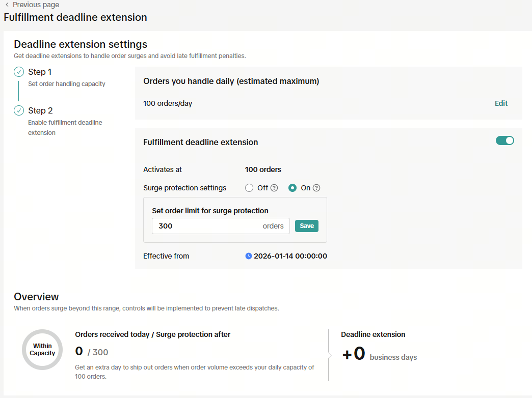Go back via Previous page link

pos(36,5)
